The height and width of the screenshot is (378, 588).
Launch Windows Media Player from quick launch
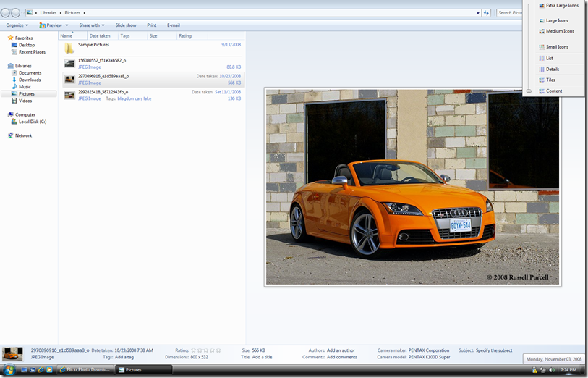tap(49, 370)
